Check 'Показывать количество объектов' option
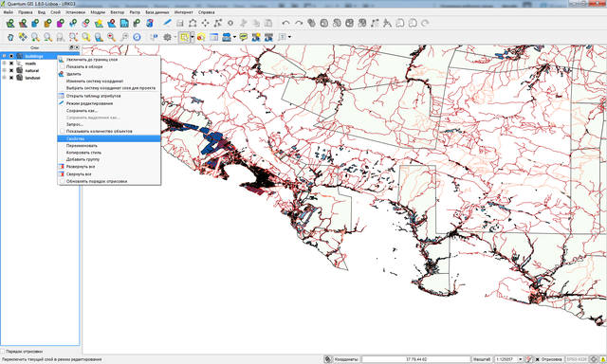 pos(62,131)
